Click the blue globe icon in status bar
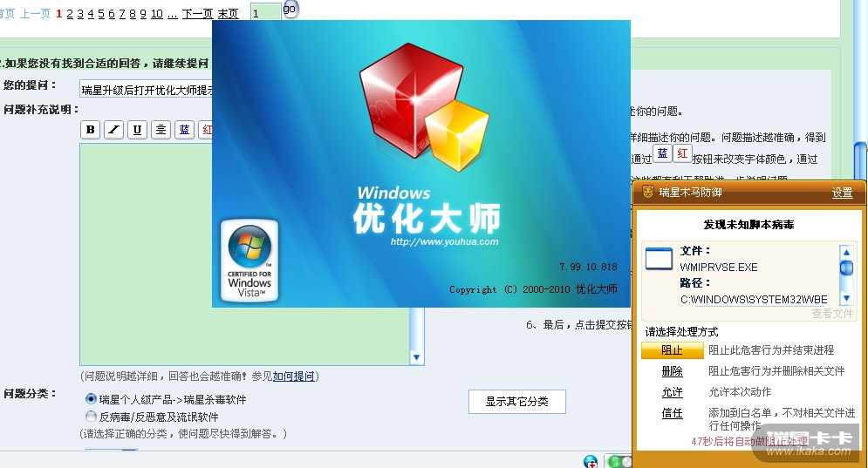868x468 pixels. point(591,461)
